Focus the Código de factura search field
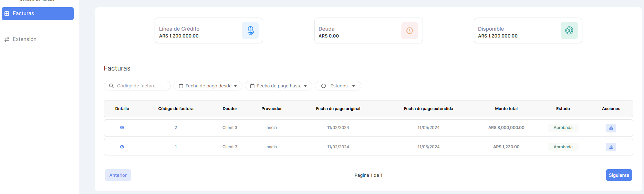The width and height of the screenshot is (644, 194). point(141,86)
